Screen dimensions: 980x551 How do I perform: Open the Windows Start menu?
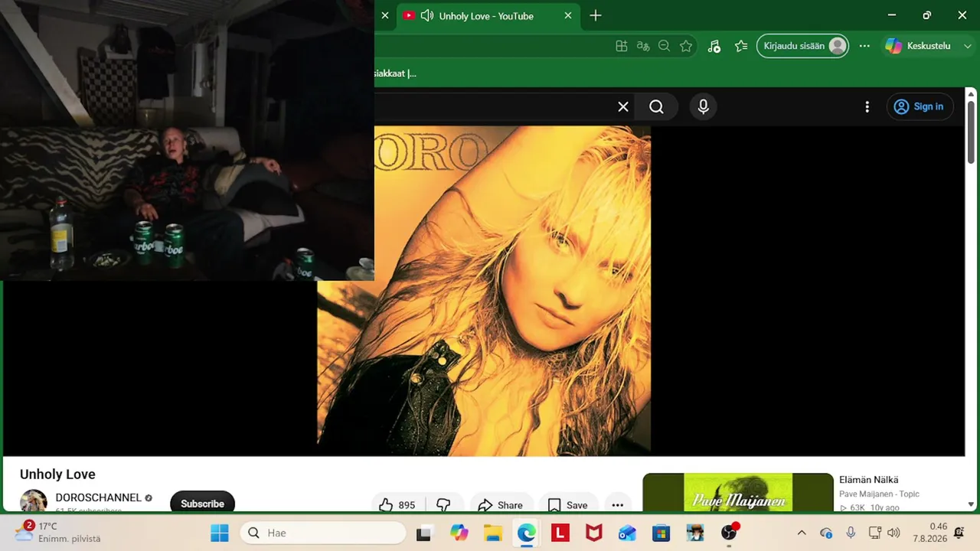(220, 533)
